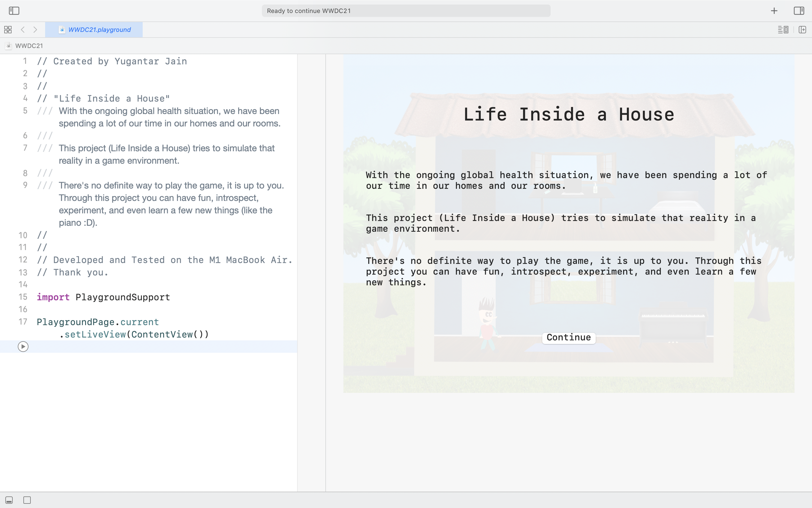This screenshot has height=508, width=812.
Task: Click the 'Thank you.' comment
Action: [72, 272]
